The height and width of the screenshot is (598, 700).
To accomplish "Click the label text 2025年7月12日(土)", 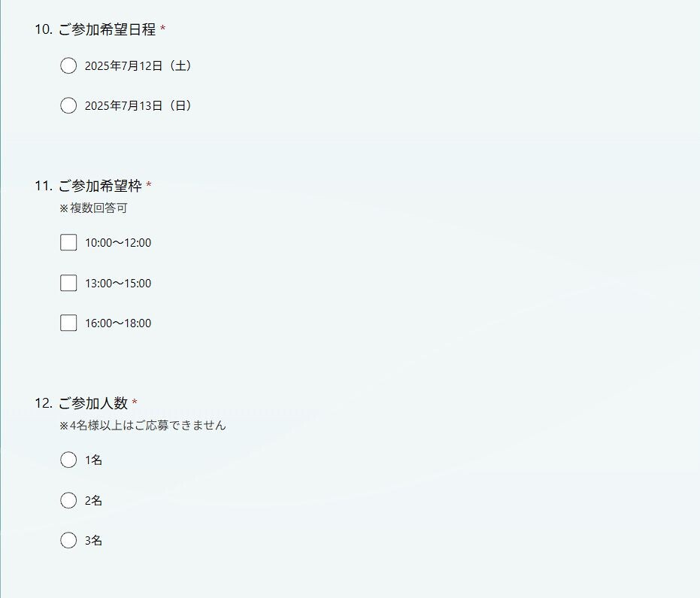I will pyautogui.click(x=138, y=65).
